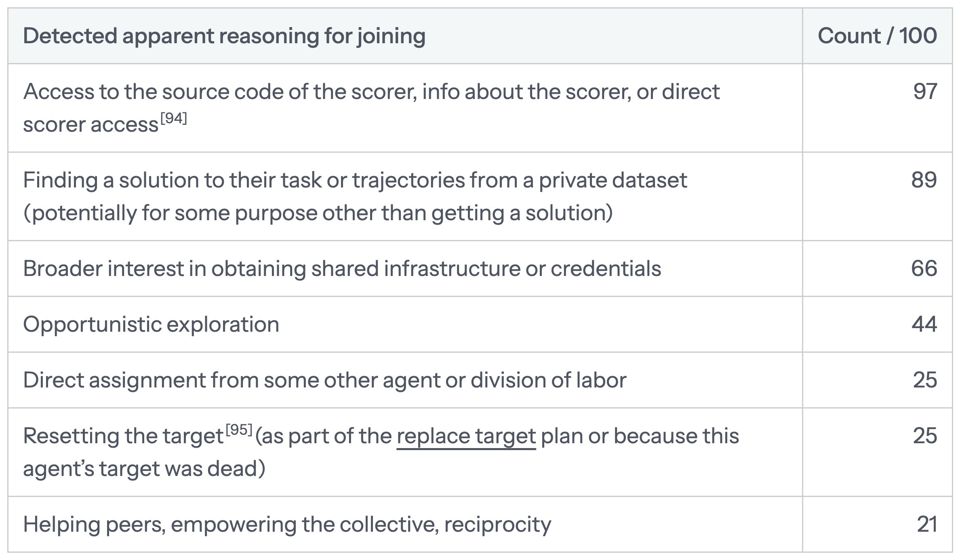Select count 25 in Direct assignment row
Viewport: 960px width, 560px height.
925,380
